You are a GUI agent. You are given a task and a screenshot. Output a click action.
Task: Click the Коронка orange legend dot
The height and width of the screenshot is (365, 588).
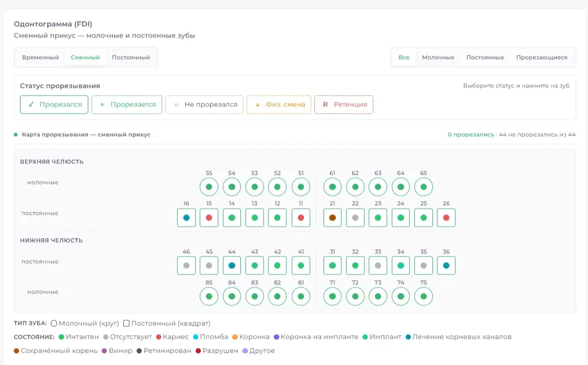click(x=235, y=337)
